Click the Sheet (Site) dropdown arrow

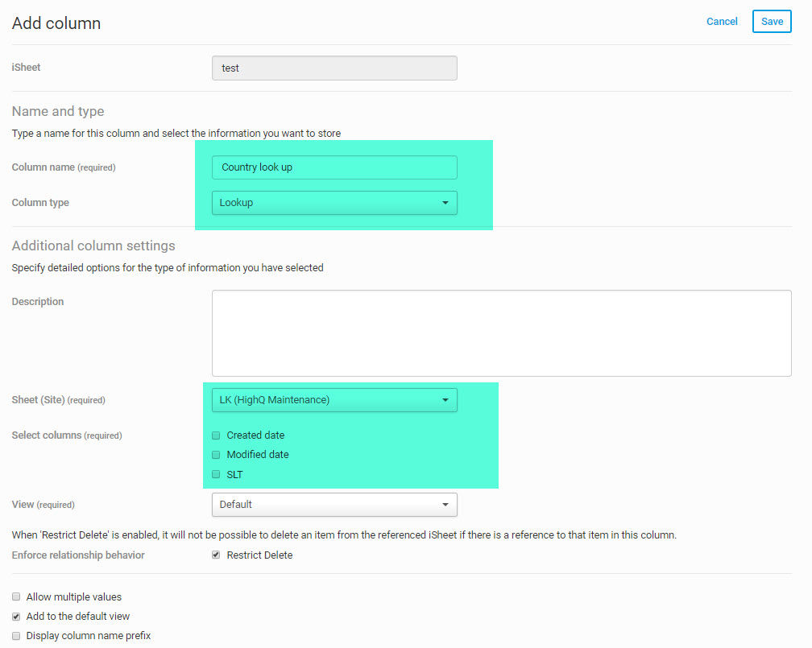(445, 400)
